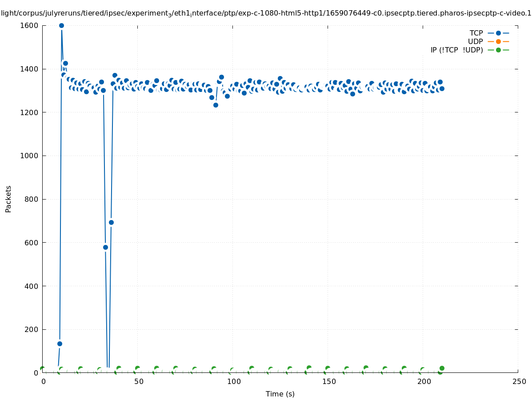Click the file path title at the top
This screenshot has height=400, width=532.
click(266, 13)
